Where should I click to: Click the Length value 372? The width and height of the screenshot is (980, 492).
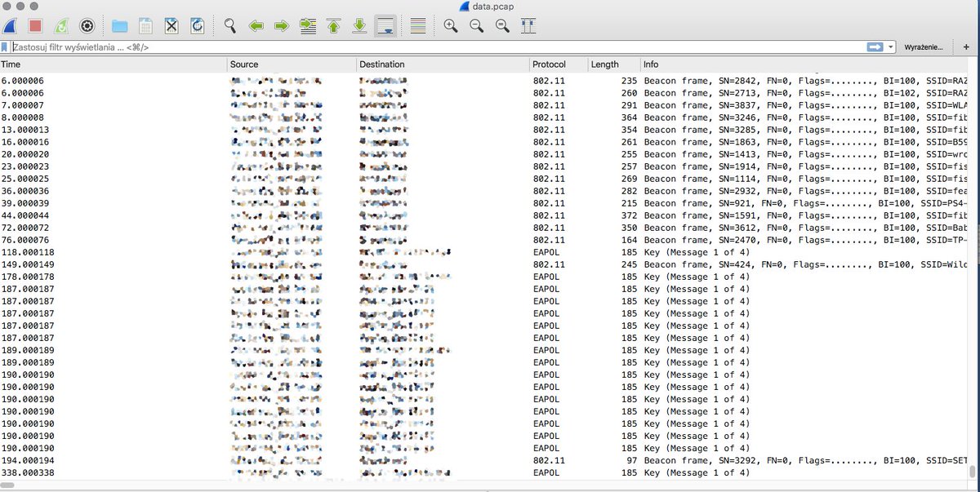(x=629, y=215)
